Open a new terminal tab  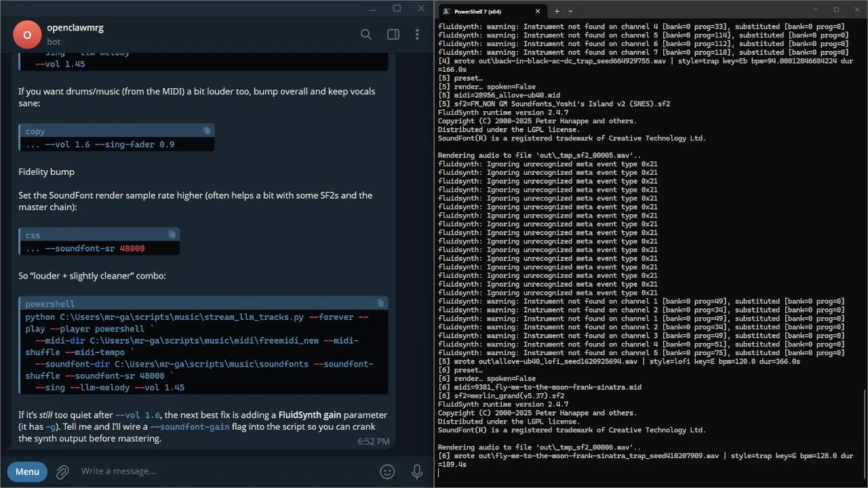point(557,12)
